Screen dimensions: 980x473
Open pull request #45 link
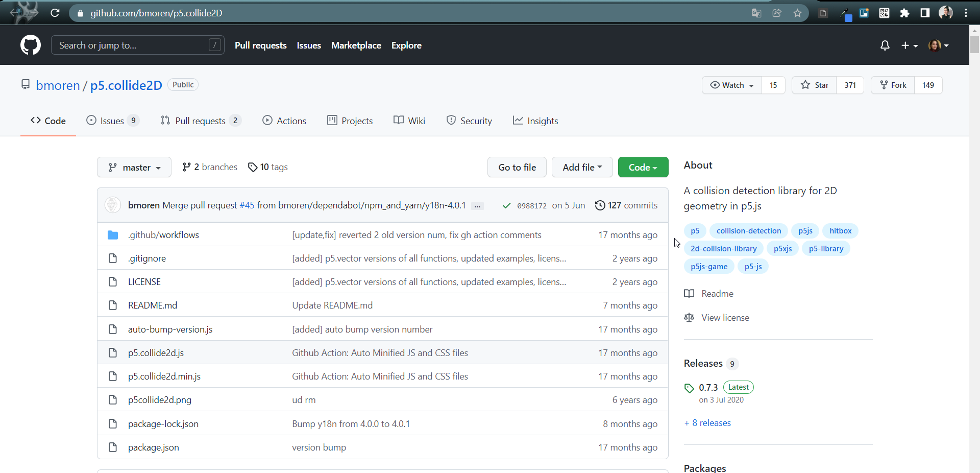click(x=247, y=205)
